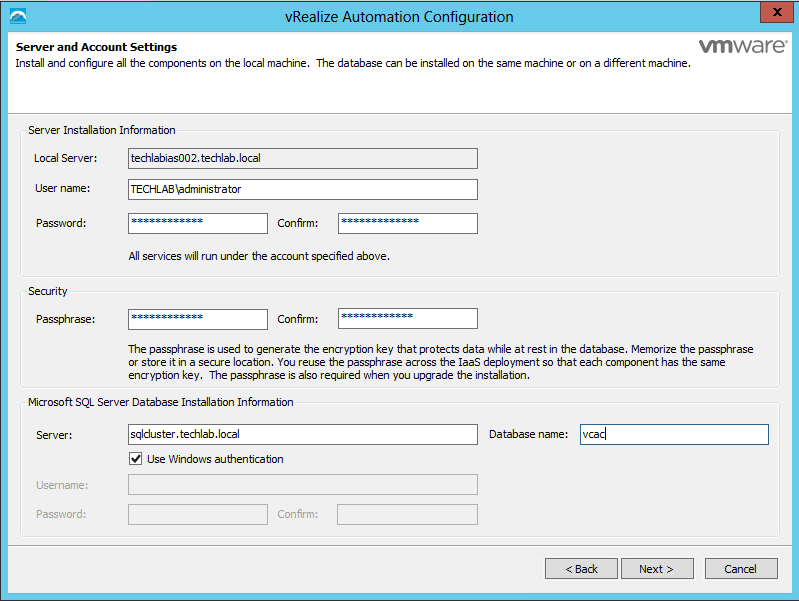Click 'Server Installation Information' group label
Viewport: 799px width, 601px height.
pyautogui.click(x=101, y=130)
